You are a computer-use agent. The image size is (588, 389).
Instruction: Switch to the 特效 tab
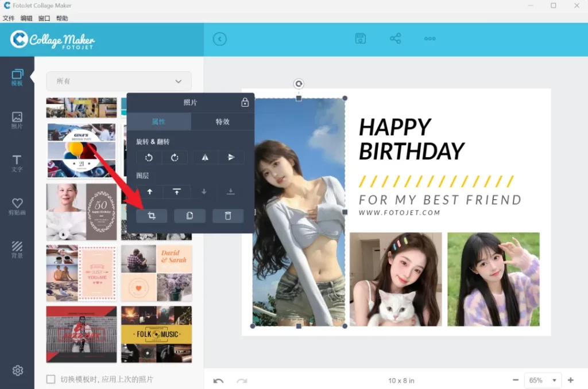(222, 122)
